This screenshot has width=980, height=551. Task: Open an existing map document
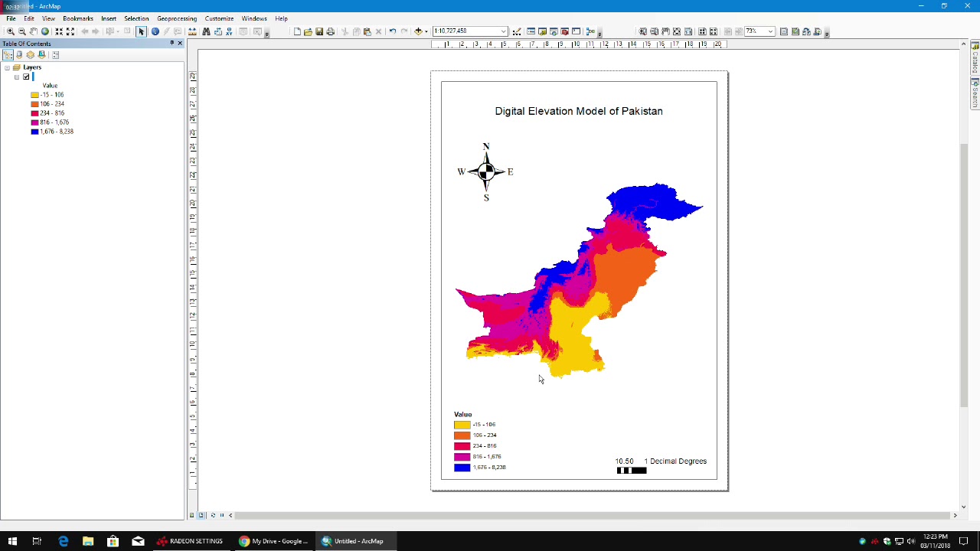pos(308,31)
